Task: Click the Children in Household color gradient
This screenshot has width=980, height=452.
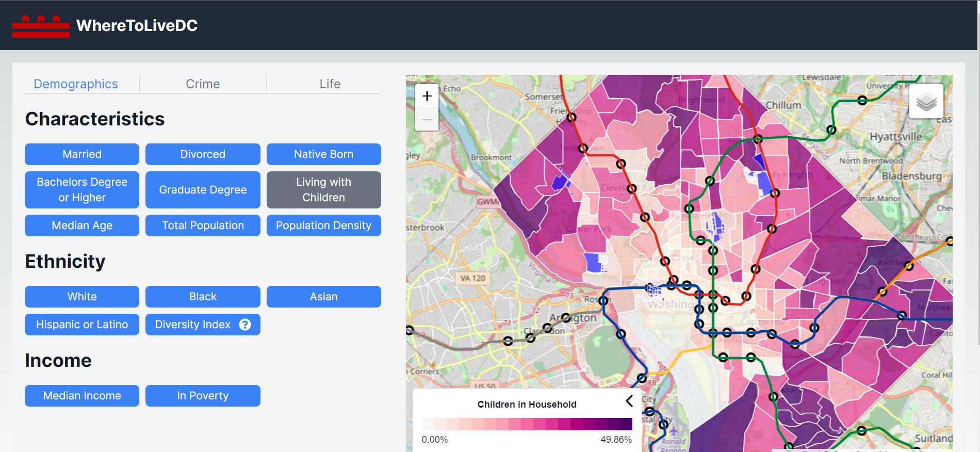Action: [x=527, y=424]
